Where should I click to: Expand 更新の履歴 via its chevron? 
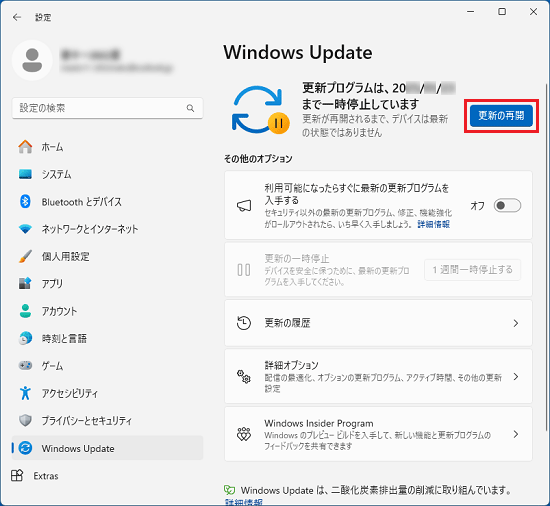click(516, 323)
